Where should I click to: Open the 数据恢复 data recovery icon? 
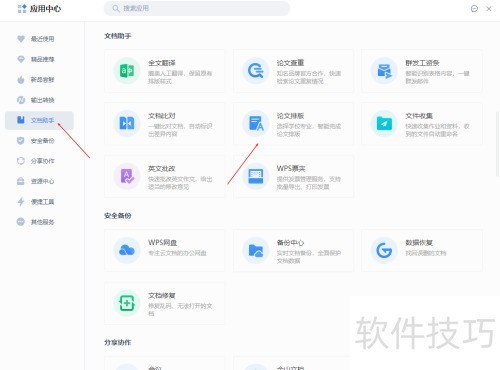point(384,250)
